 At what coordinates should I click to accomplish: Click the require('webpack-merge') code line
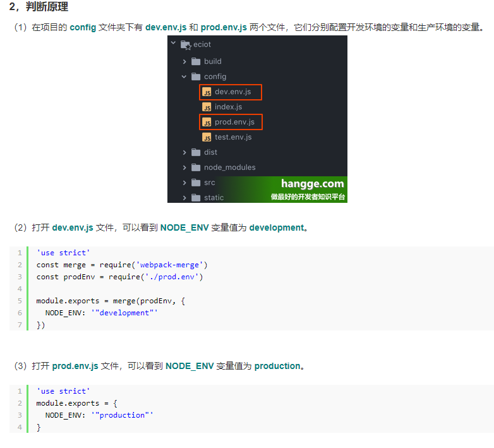(122, 265)
